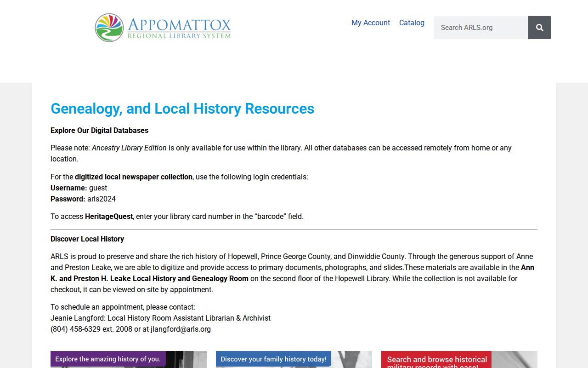Select the 'Explore Our Digital Databases' subheading
Image resolution: width=588 pixels, height=368 pixels.
pyautogui.click(x=99, y=130)
